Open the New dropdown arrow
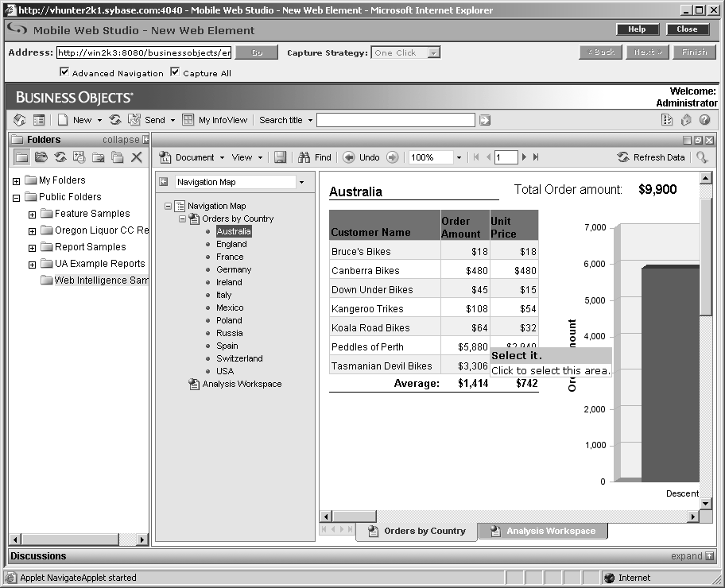The height and width of the screenshot is (588, 725). [x=99, y=120]
